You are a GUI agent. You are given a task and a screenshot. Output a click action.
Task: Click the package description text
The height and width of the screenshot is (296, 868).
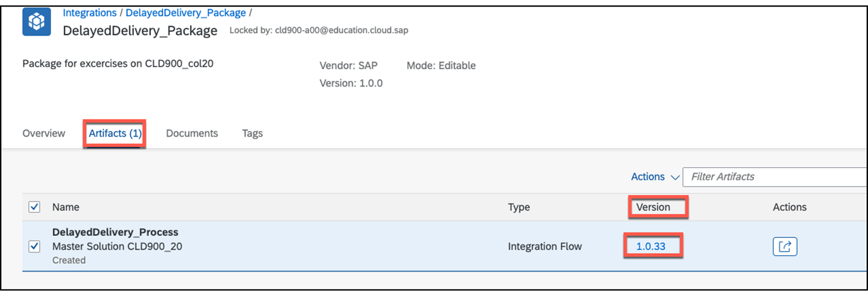[x=118, y=63]
